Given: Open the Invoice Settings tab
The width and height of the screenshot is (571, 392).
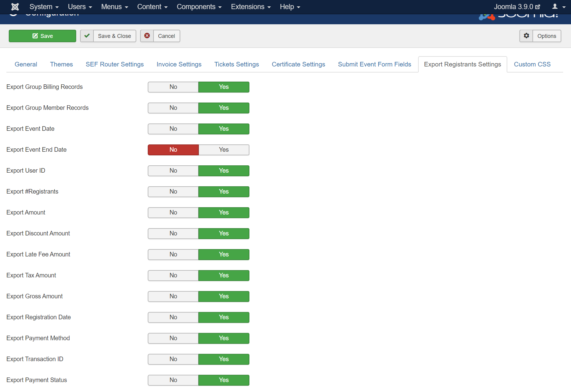Looking at the screenshot, I should click(179, 64).
